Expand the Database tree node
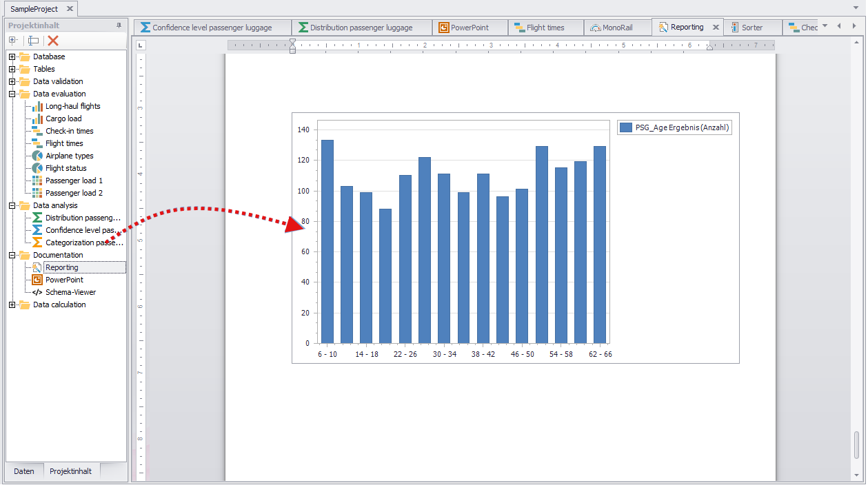 tap(12, 56)
